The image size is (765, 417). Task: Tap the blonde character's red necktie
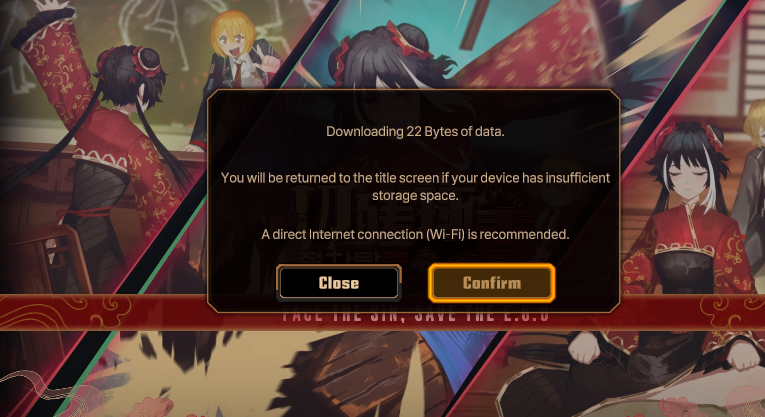pos(238,73)
